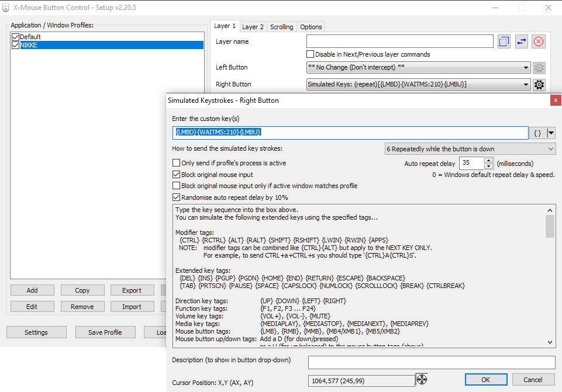Click the copy layer icon beside Layer name
This screenshot has width=562, height=392.
[x=504, y=41]
